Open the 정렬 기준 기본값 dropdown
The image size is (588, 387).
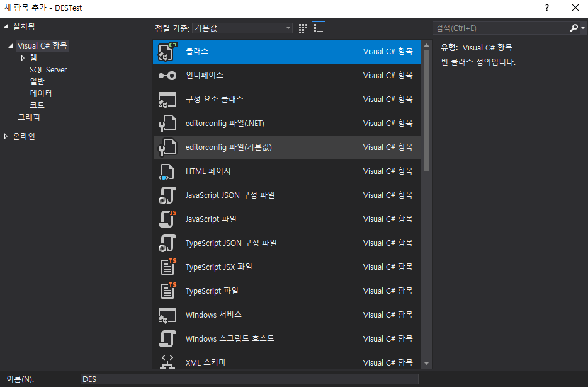242,28
